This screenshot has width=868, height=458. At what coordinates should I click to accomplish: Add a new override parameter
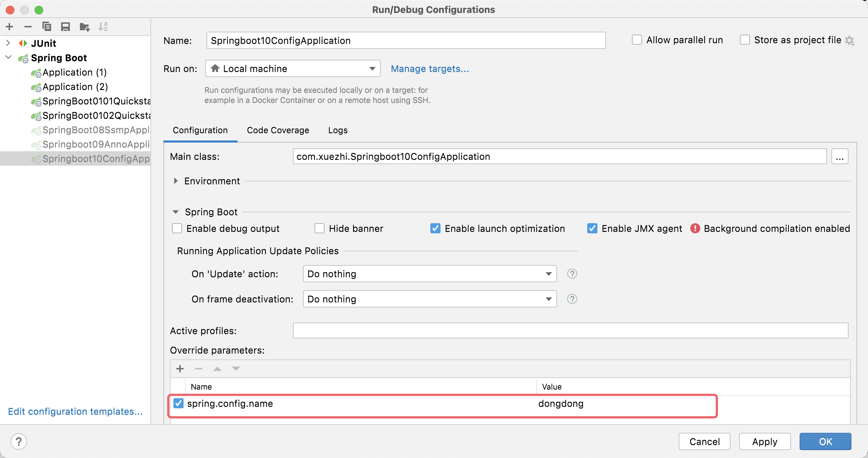pos(180,368)
